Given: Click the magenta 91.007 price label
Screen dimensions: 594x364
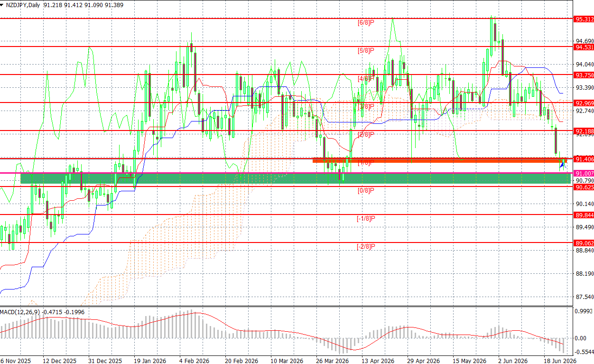Looking at the screenshot, I should [x=584, y=173].
